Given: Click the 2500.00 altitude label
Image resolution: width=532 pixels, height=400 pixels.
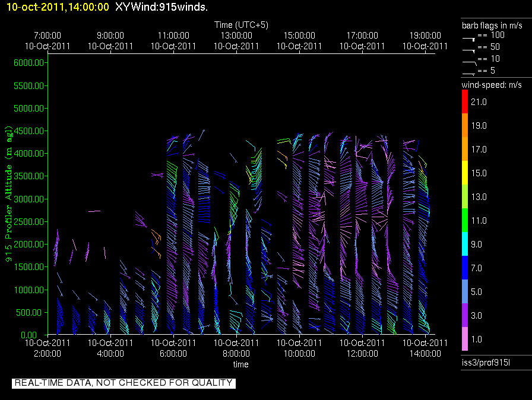Looking at the screenshot, I should (29, 222).
